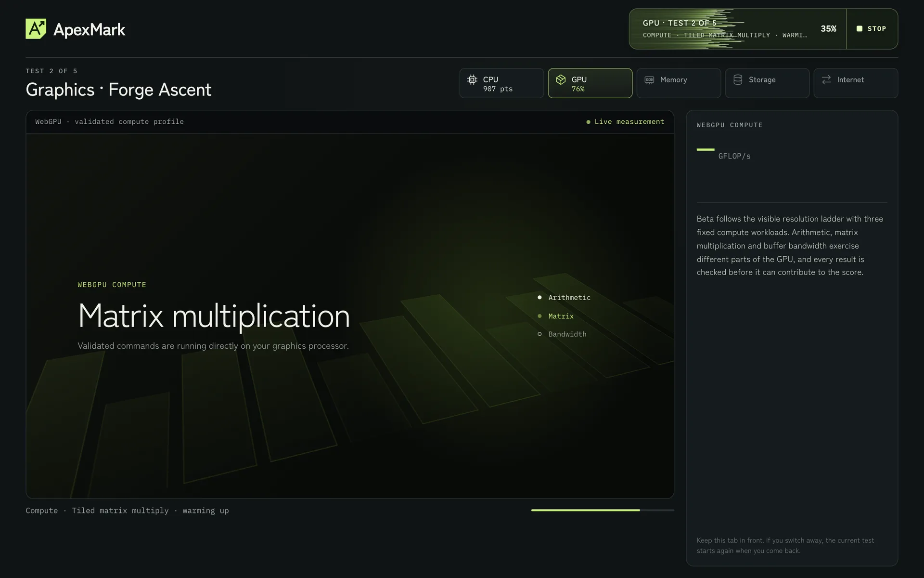Screen dimensions: 924x578
Task: Click the Beta workload description paragraph
Action: [790, 246]
